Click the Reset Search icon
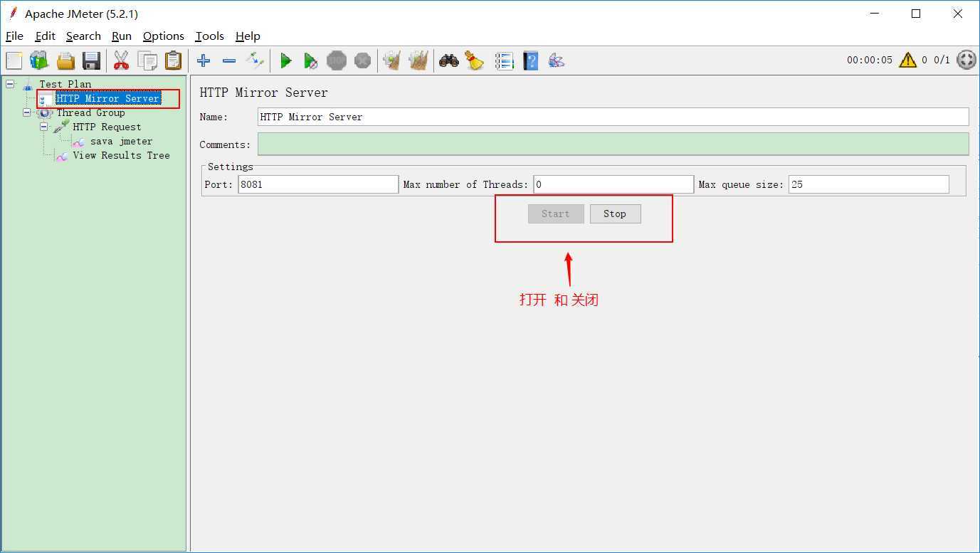The image size is (980, 553). (x=474, y=60)
